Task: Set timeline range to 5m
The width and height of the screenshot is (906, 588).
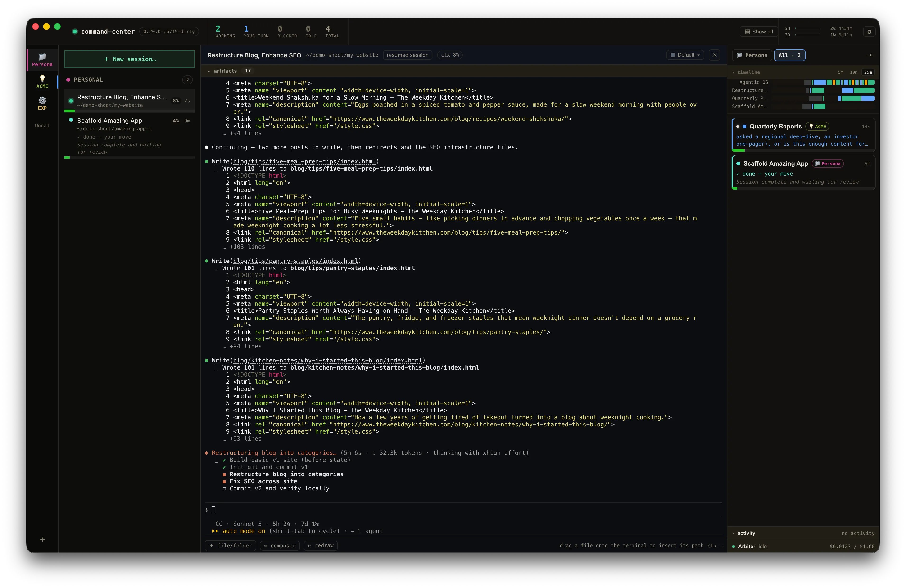Action: click(840, 72)
